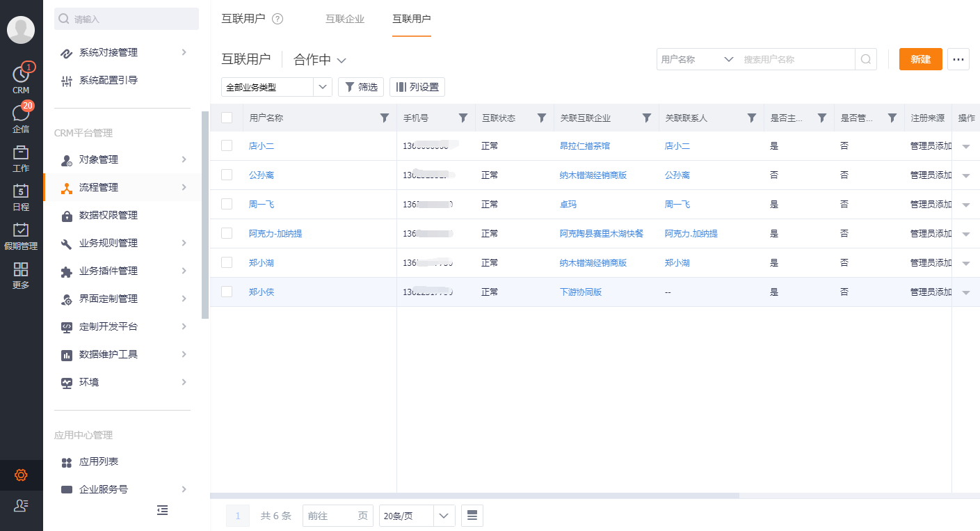
Task: Open the 全部业务类型 dropdown
Action: point(277,87)
